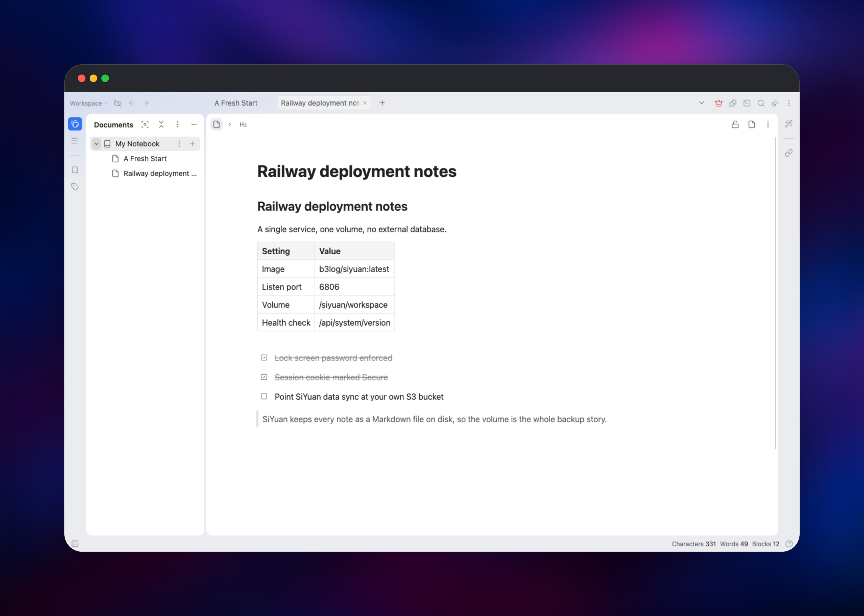Click the appearance mode icon
864x616 pixels.
tap(775, 103)
